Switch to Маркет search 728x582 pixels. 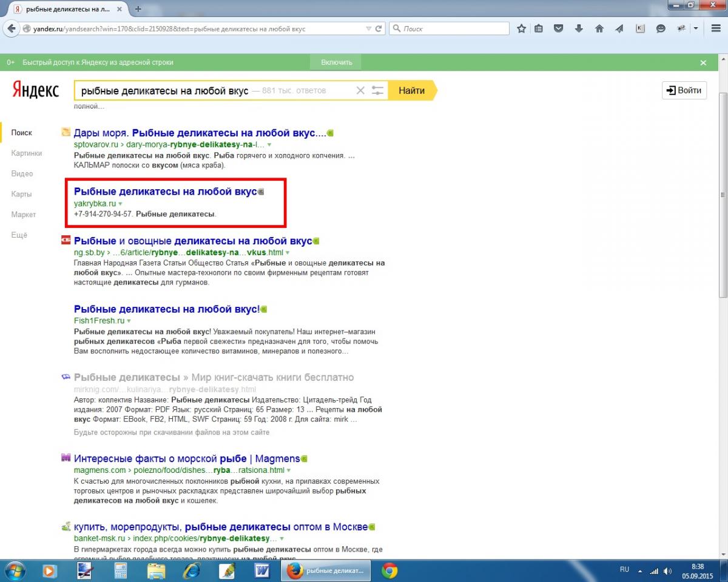click(x=24, y=215)
